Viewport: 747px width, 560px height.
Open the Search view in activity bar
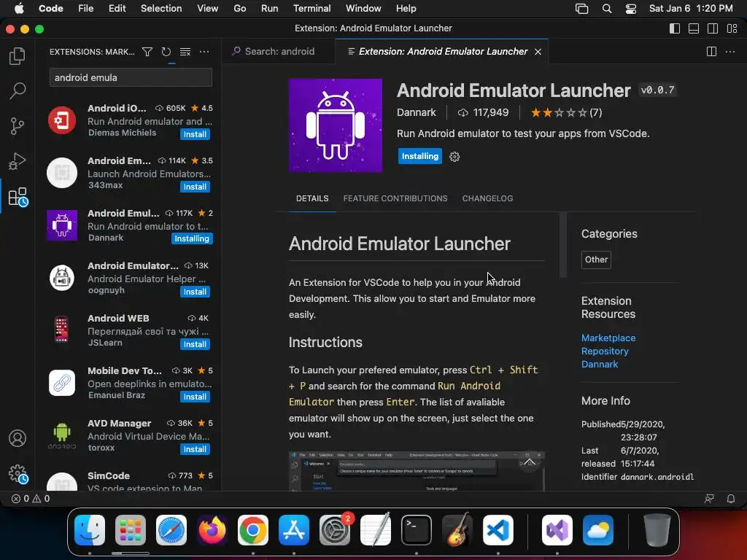18,90
